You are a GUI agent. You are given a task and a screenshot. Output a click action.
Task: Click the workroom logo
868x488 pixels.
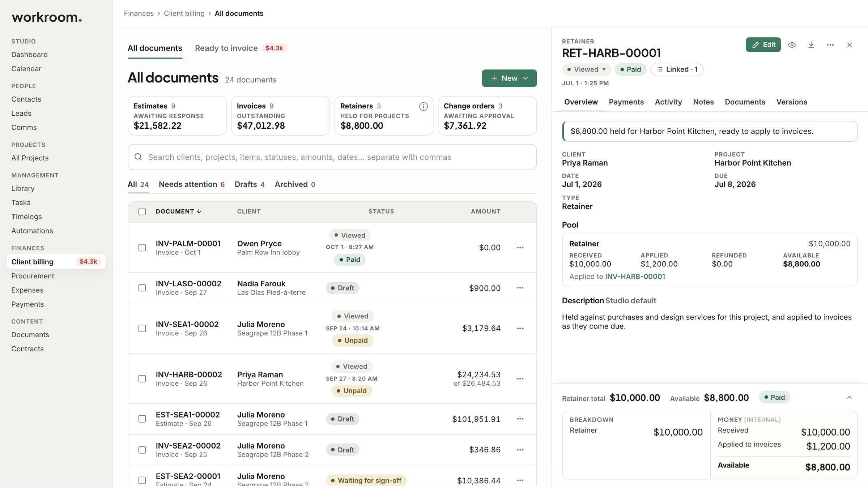(47, 17)
